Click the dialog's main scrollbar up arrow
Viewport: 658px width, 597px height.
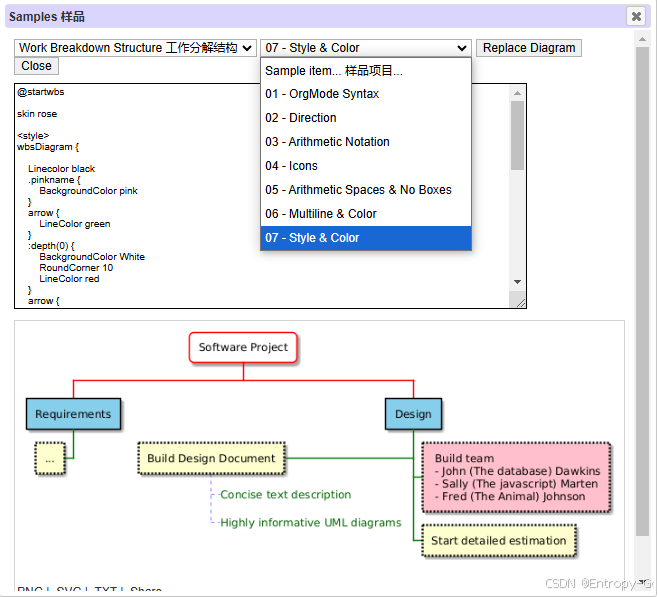(642, 39)
